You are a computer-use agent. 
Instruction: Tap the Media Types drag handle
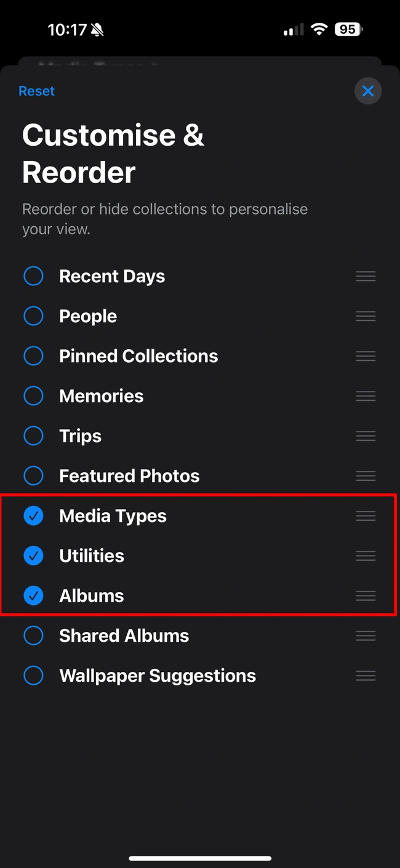[x=366, y=516]
